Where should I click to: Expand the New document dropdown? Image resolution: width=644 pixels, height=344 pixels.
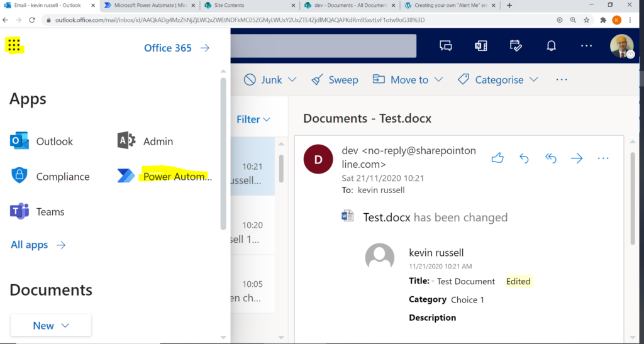[x=51, y=326]
